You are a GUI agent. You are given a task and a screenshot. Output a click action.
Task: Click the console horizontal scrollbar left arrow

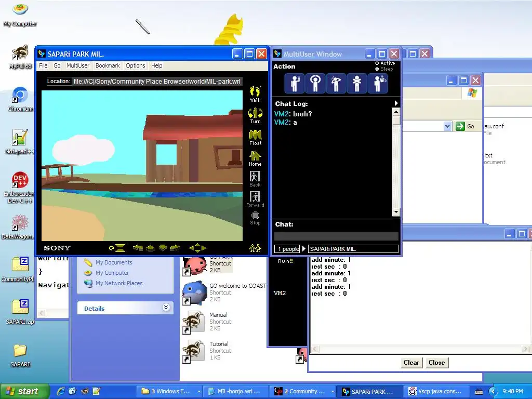tap(314, 349)
